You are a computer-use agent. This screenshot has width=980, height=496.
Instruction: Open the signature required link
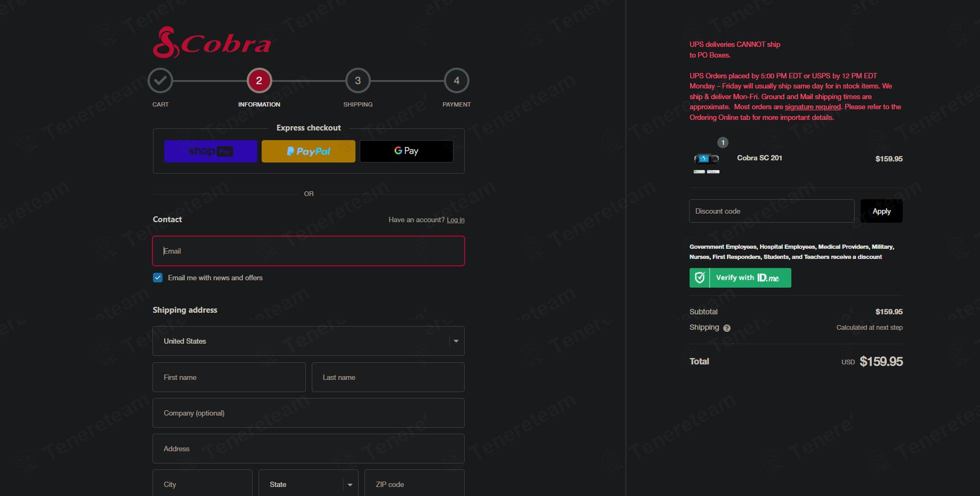[x=813, y=107]
